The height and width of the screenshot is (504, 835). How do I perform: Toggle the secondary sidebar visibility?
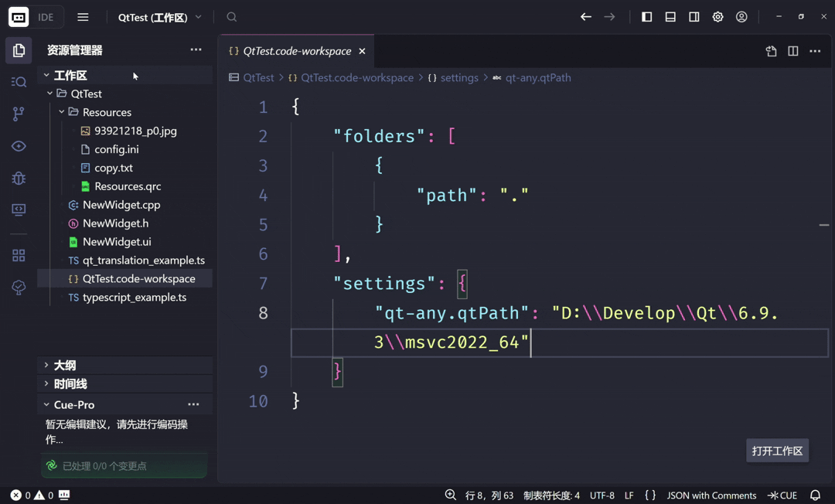pyautogui.click(x=694, y=16)
